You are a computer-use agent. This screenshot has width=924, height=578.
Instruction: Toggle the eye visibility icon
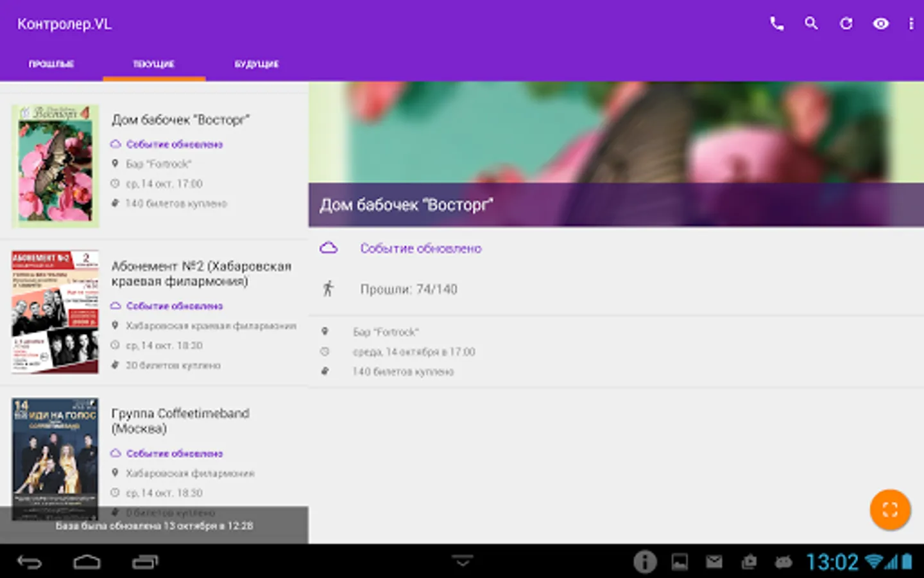(x=881, y=24)
